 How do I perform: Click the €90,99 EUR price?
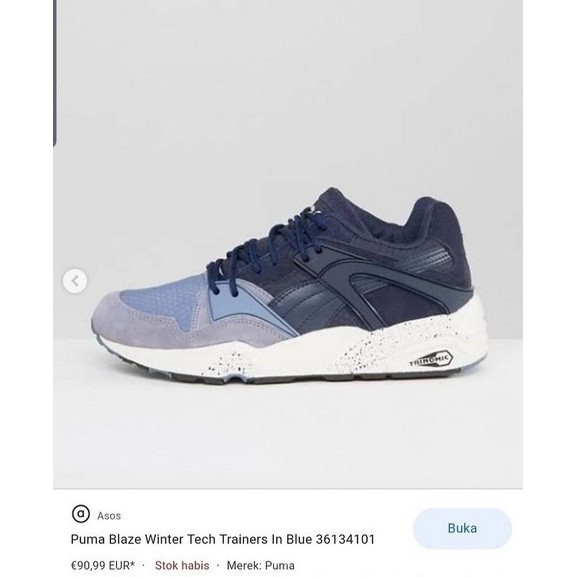(x=103, y=565)
